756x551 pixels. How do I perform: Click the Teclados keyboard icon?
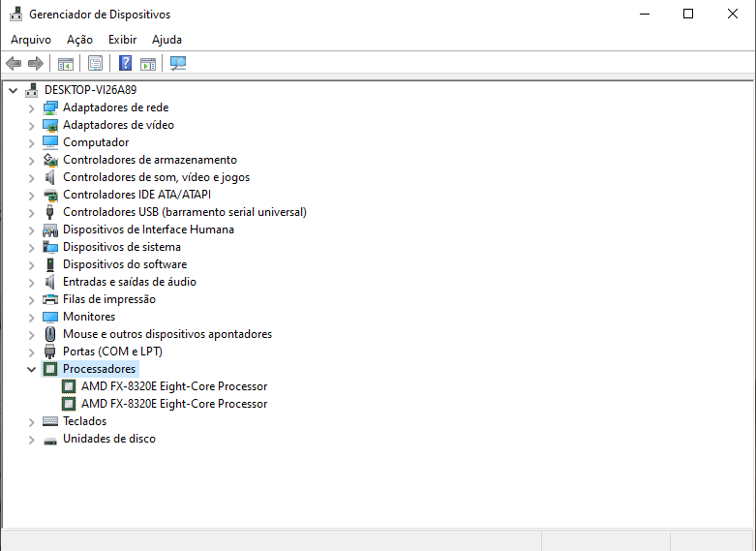click(x=50, y=421)
